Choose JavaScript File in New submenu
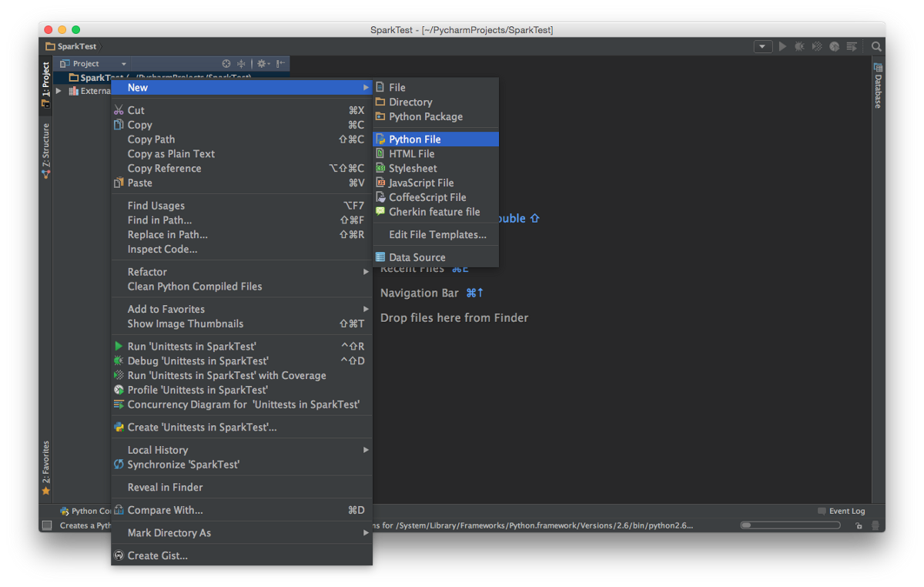This screenshot has width=924, height=587. 437,183
